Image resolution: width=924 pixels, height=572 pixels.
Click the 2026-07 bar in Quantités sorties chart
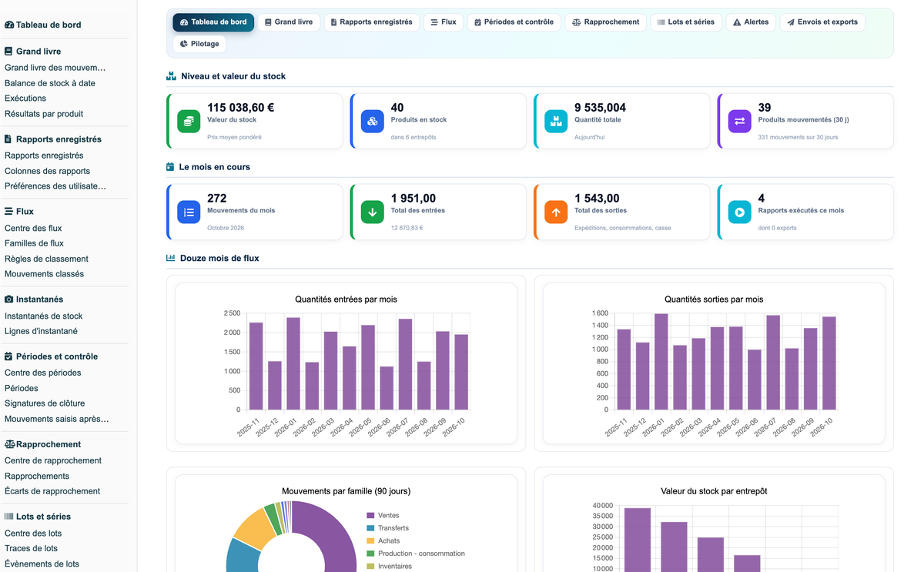point(773,362)
